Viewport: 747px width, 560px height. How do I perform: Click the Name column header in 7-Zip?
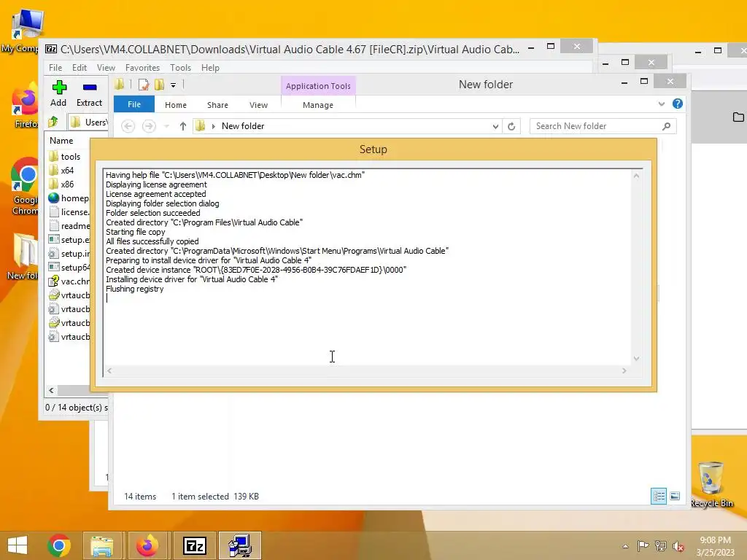pos(61,141)
